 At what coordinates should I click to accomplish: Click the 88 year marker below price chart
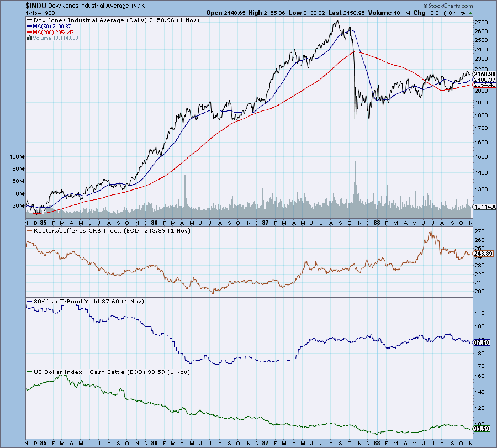point(377,222)
